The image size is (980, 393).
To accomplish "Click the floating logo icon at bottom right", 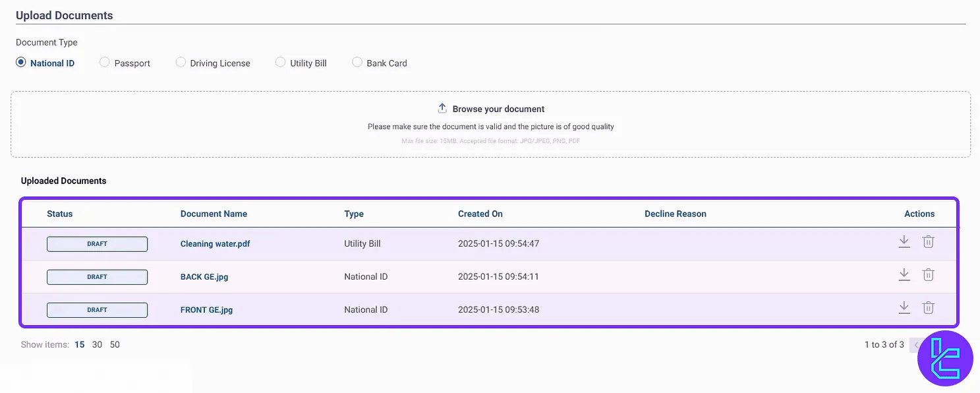I will tap(945, 358).
